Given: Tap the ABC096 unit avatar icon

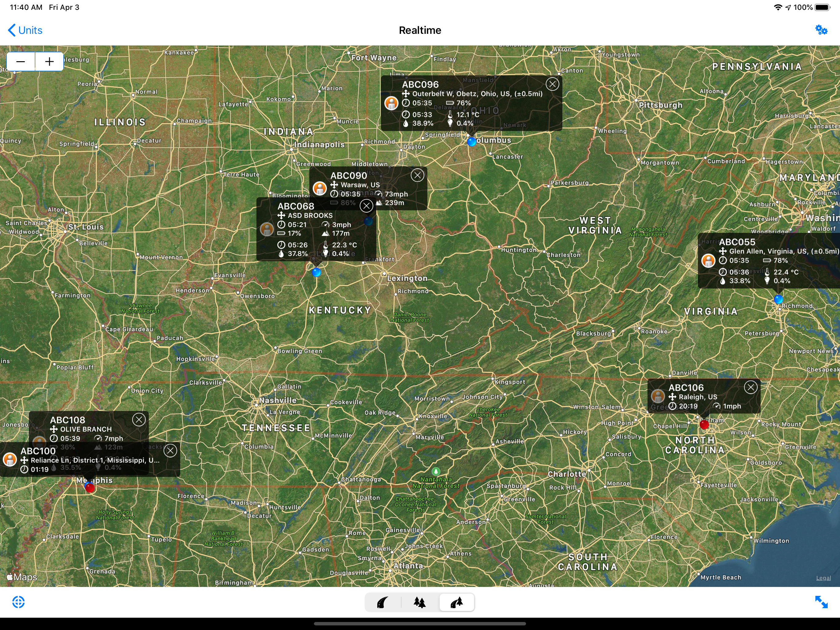Looking at the screenshot, I should click(391, 103).
